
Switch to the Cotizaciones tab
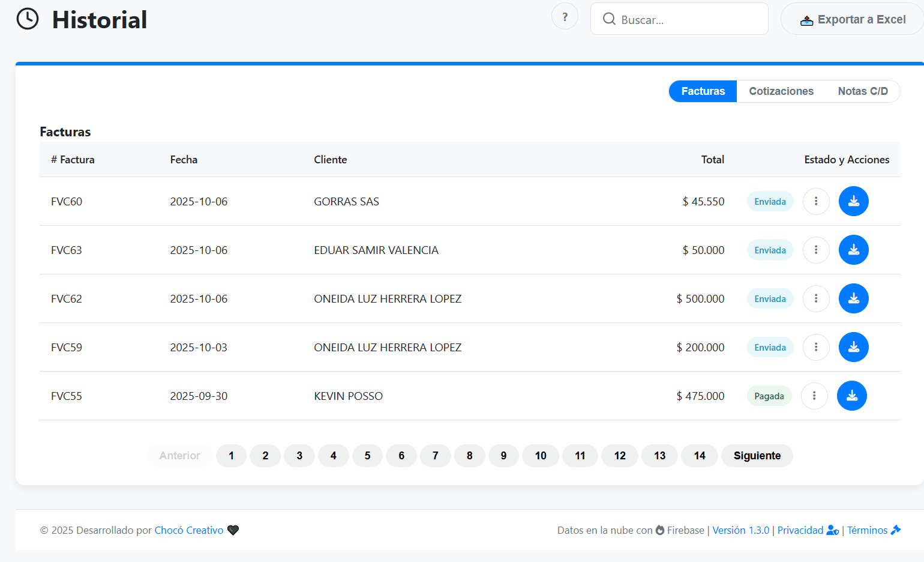tap(781, 91)
